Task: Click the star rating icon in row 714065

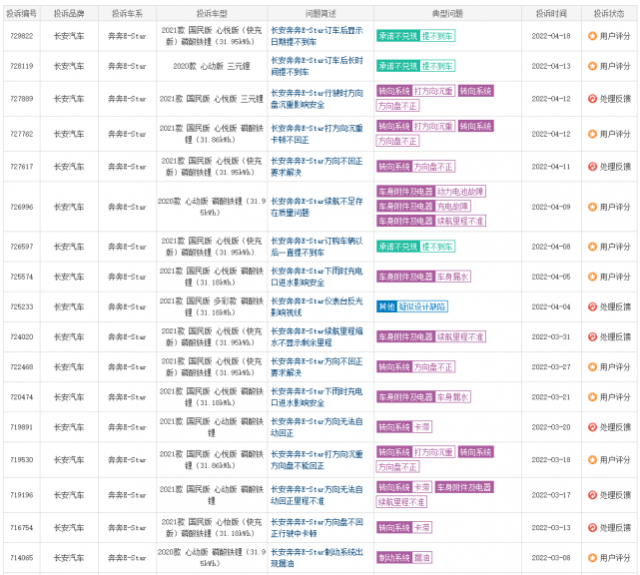Action: (592, 558)
